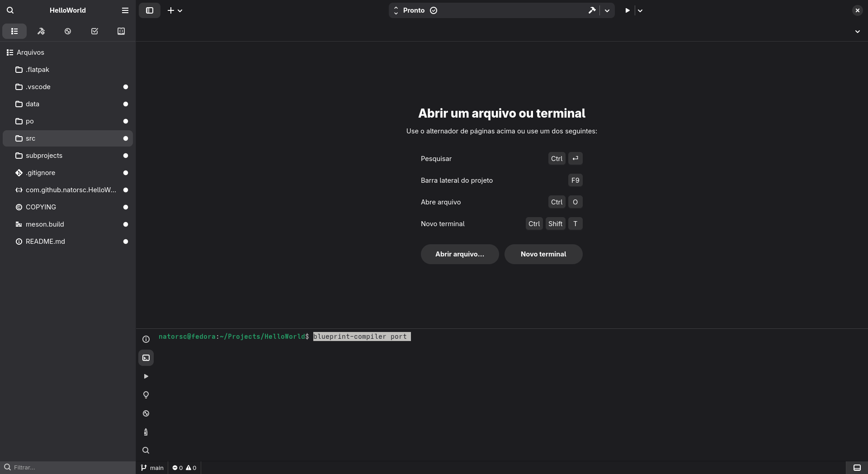Image resolution: width=868 pixels, height=474 pixels.
Task: Click the modified dot beside src
Action: coord(126,138)
